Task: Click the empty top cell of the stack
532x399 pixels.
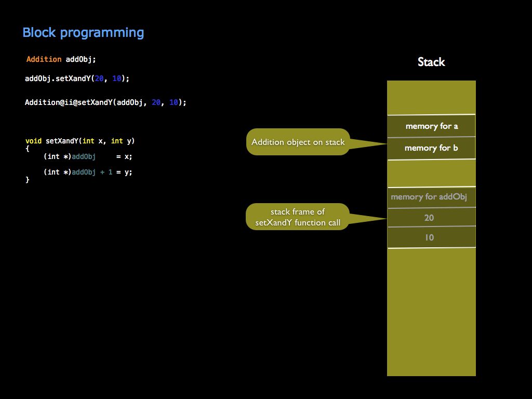Action: pos(431,97)
